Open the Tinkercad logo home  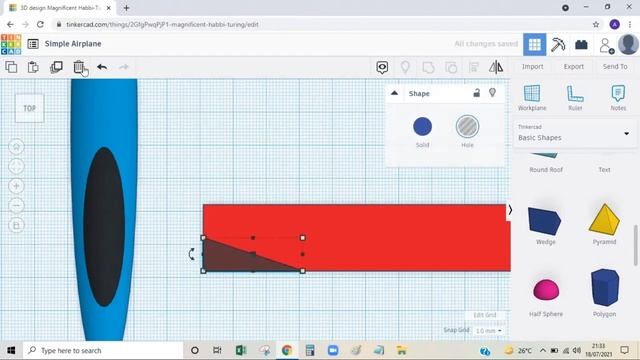(11, 44)
